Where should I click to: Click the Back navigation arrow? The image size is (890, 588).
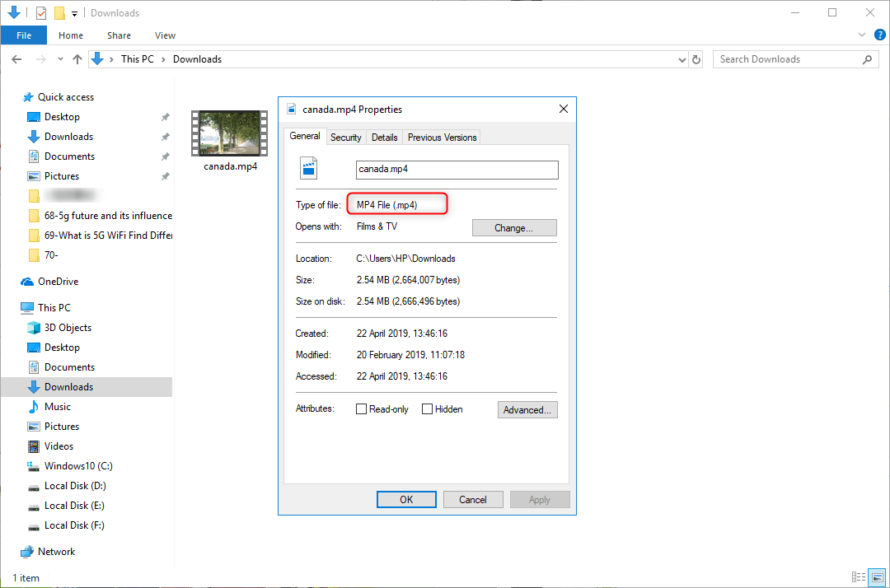(x=16, y=59)
